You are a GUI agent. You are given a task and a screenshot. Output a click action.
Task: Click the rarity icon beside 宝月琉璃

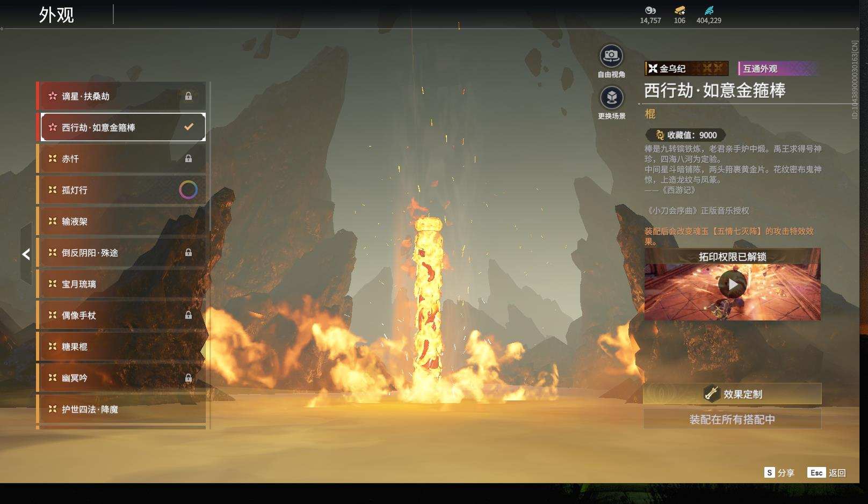pyautogui.click(x=52, y=283)
